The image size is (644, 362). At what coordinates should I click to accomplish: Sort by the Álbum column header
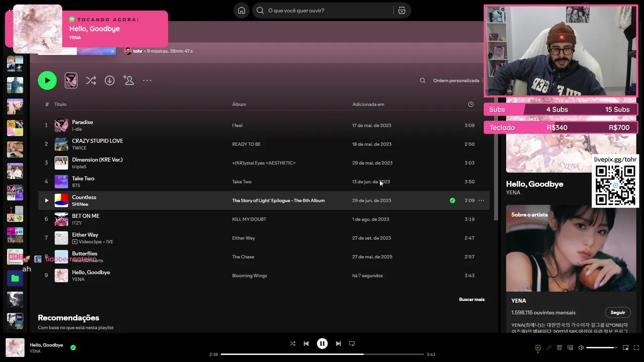point(239,104)
